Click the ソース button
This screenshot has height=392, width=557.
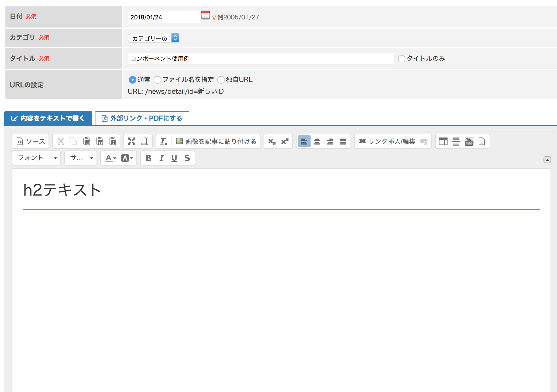coord(30,141)
